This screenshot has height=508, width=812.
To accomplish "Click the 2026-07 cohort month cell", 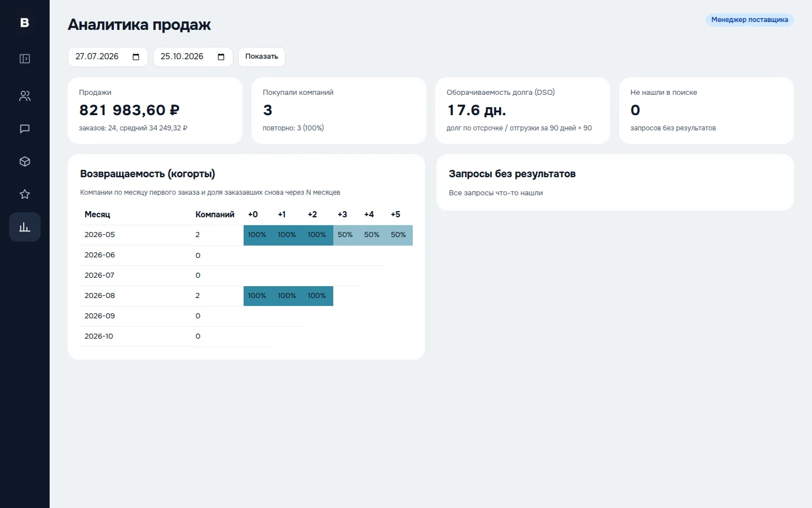I will [136, 275].
